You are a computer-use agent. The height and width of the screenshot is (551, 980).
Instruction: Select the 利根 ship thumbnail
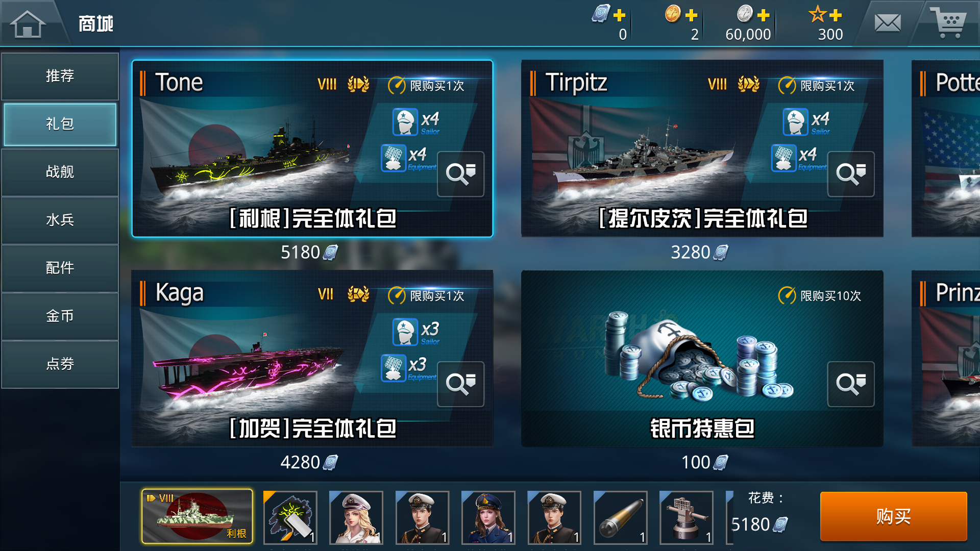click(x=197, y=516)
